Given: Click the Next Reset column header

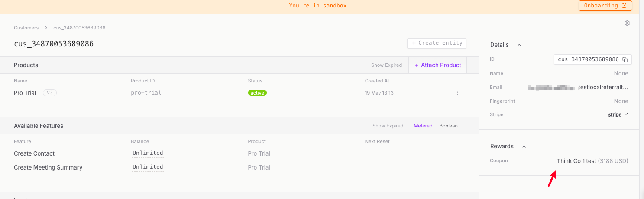Looking at the screenshot, I should (377, 141).
